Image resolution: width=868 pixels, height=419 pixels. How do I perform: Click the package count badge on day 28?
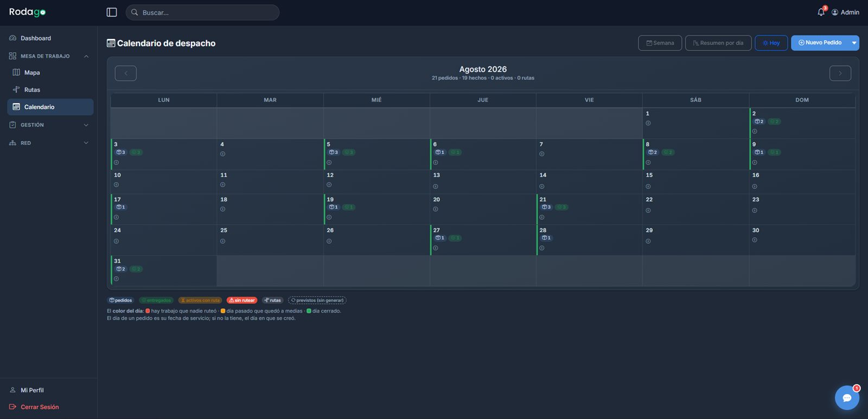click(546, 238)
